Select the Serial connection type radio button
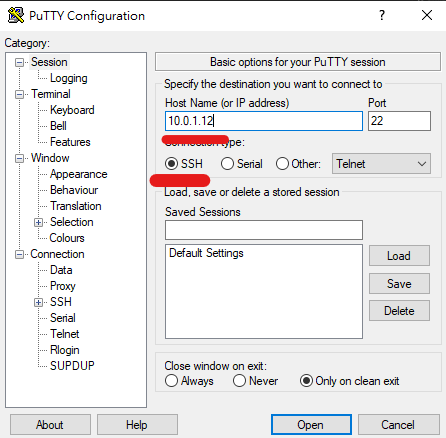Image resolution: width=446 pixels, height=438 pixels. coord(227,164)
